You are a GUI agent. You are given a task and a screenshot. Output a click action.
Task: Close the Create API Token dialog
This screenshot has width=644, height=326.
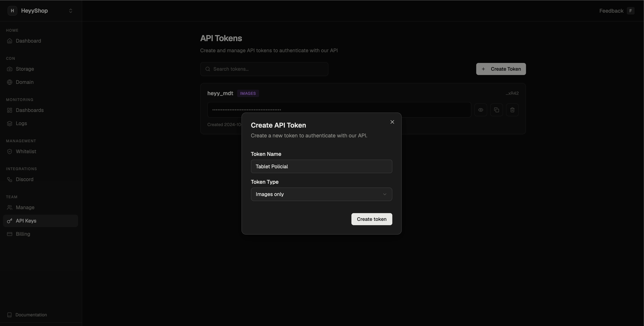click(x=392, y=122)
